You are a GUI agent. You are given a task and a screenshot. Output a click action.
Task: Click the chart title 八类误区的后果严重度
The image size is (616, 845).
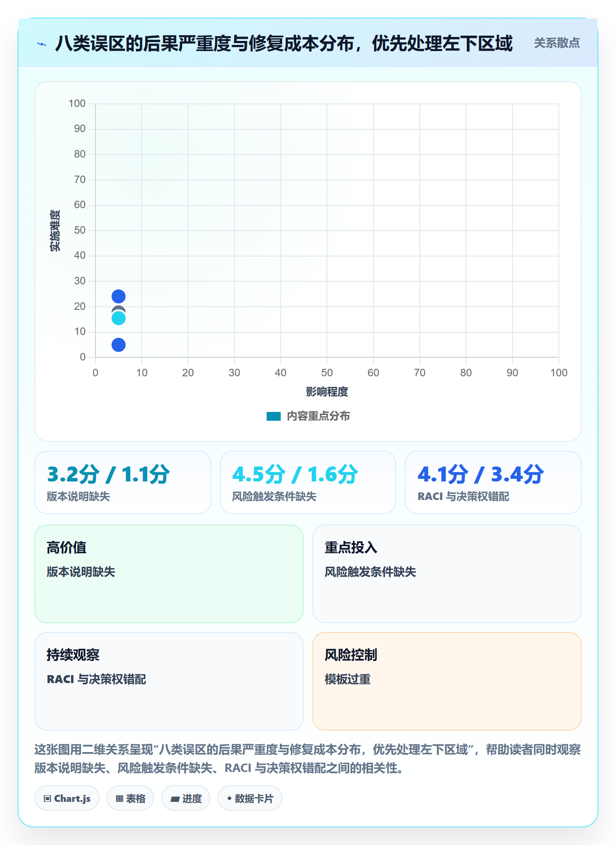(x=284, y=44)
